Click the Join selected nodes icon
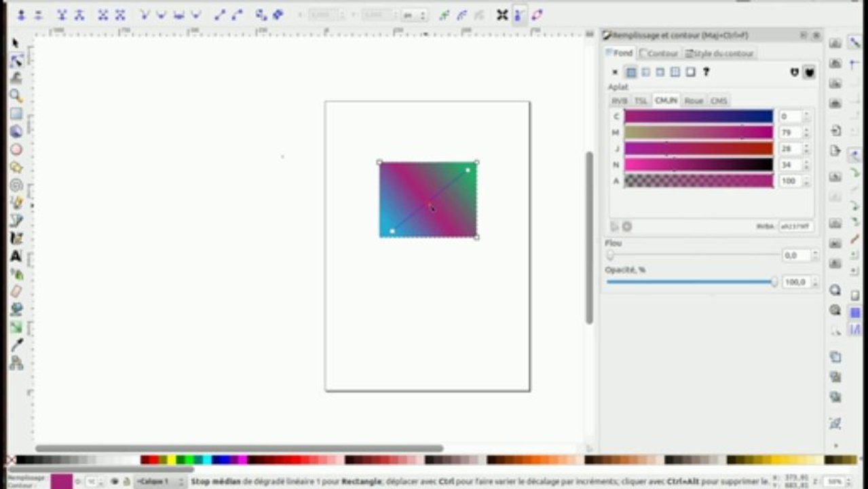868x489 pixels. [x=62, y=14]
